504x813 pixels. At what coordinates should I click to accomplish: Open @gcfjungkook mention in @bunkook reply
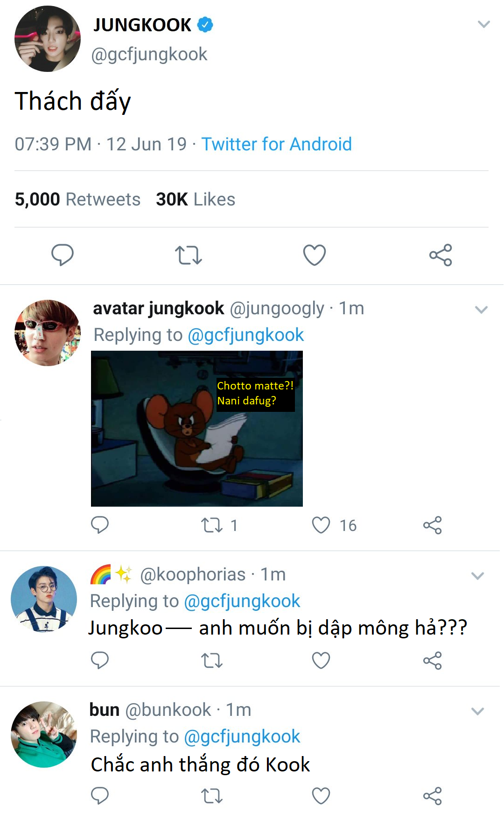tap(242, 736)
